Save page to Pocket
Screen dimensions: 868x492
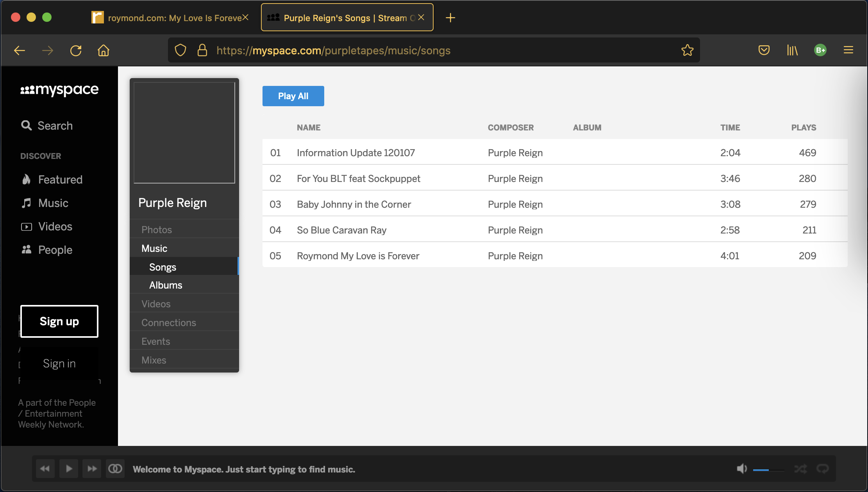(x=764, y=50)
